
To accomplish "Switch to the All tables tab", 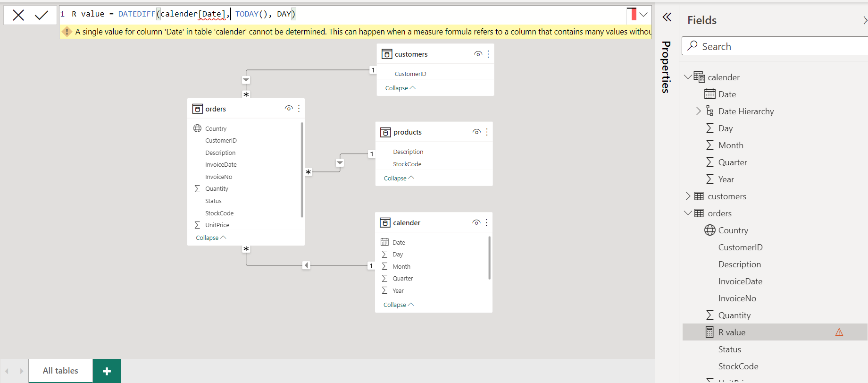I will (x=60, y=371).
